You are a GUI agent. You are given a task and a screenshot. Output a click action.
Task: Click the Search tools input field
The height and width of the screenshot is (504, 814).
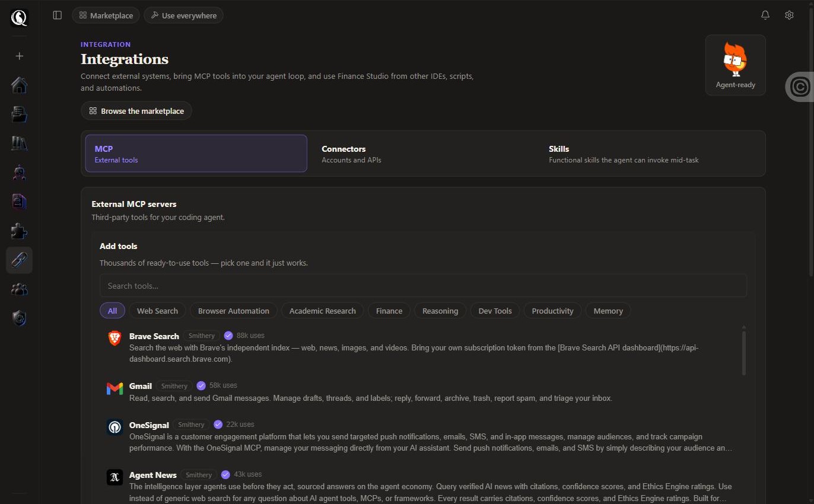[423, 286]
